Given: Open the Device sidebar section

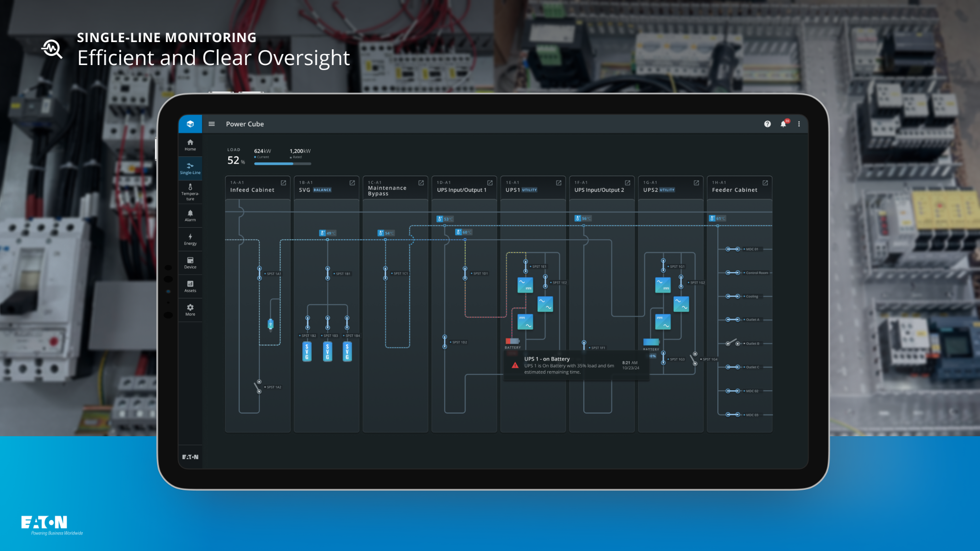Looking at the screenshot, I should pyautogui.click(x=190, y=263).
